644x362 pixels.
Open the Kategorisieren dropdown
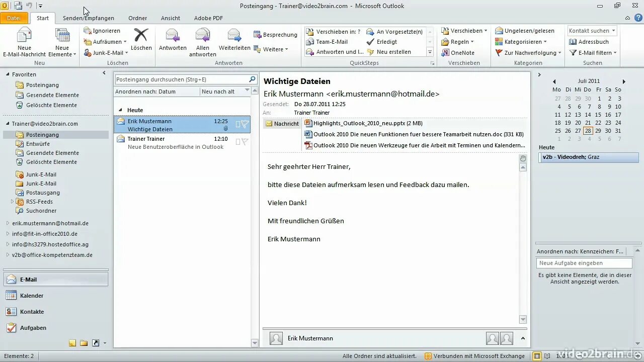click(521, 42)
